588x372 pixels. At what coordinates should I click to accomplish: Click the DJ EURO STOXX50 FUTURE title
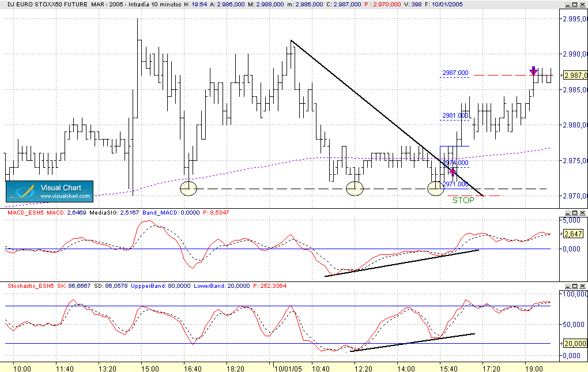[x=48, y=5]
